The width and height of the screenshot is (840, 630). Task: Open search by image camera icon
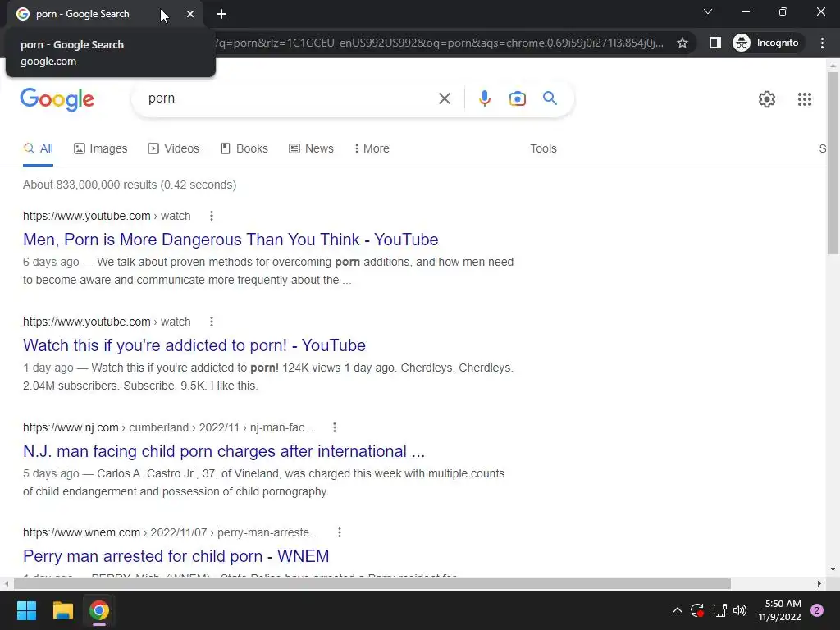click(x=517, y=98)
